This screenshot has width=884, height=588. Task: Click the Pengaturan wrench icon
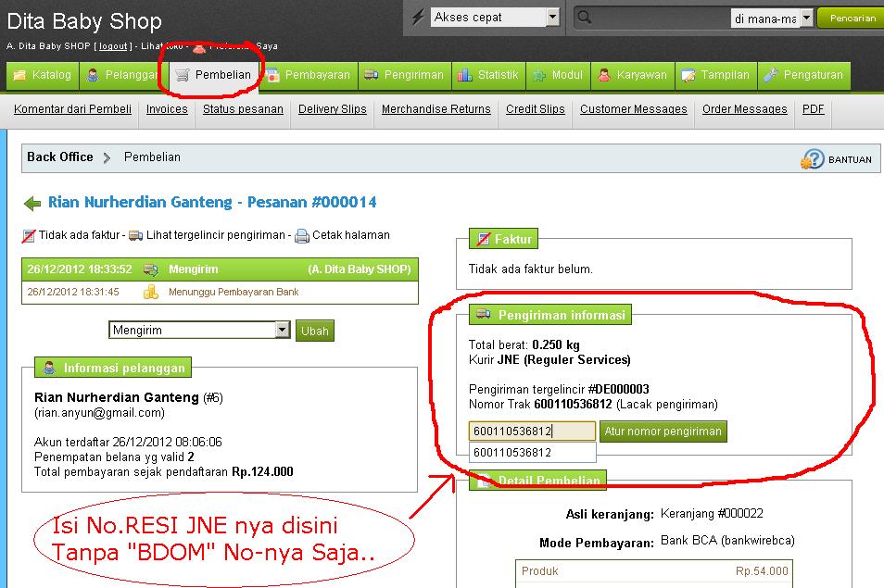(x=771, y=75)
